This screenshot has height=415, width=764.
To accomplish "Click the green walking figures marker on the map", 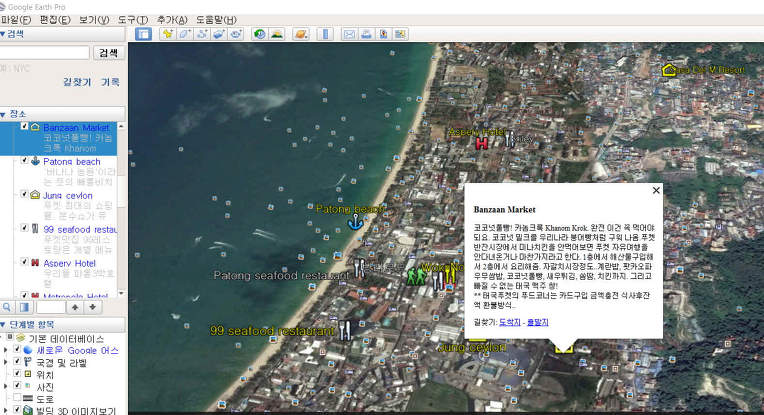I will (416, 276).
